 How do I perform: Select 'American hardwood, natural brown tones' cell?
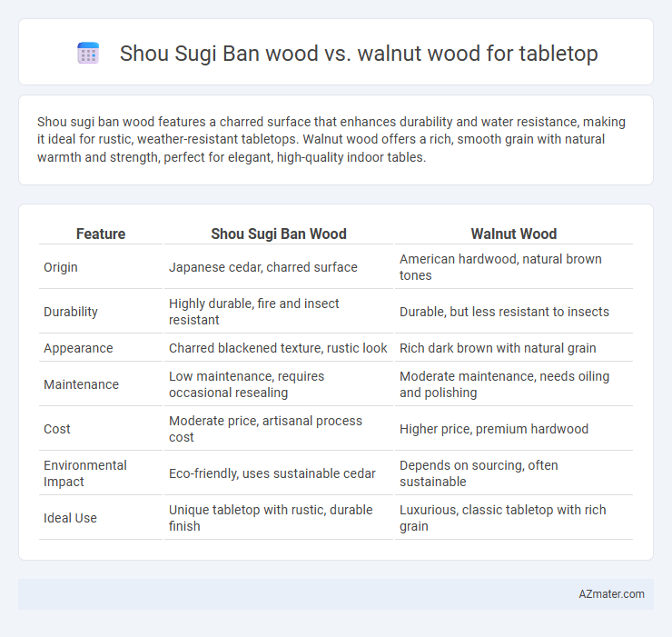click(500, 267)
